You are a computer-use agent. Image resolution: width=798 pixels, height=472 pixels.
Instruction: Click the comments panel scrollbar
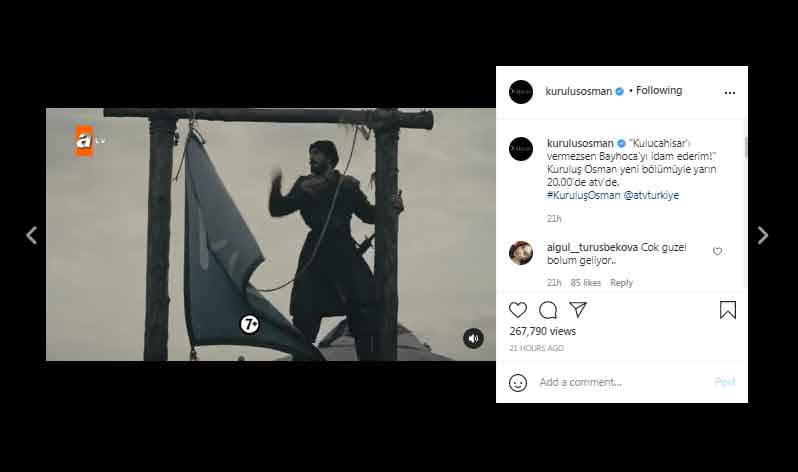tap(745, 148)
